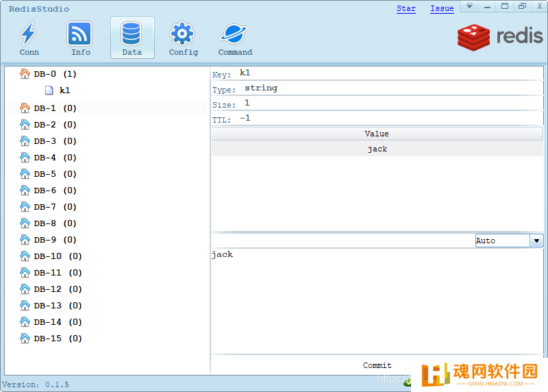The width and height of the screenshot is (548, 392).
Task: Click the DB-10 house icon
Action: point(25,256)
